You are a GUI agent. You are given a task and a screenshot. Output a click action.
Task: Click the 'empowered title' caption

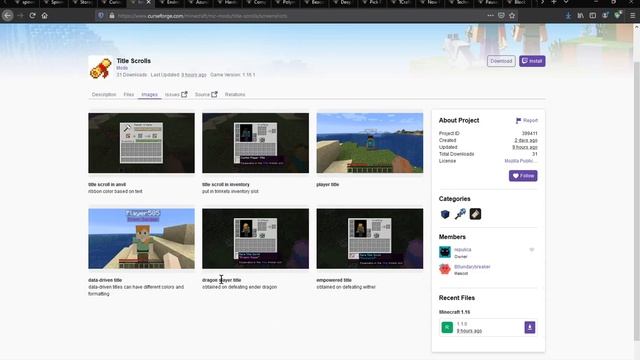334,280
